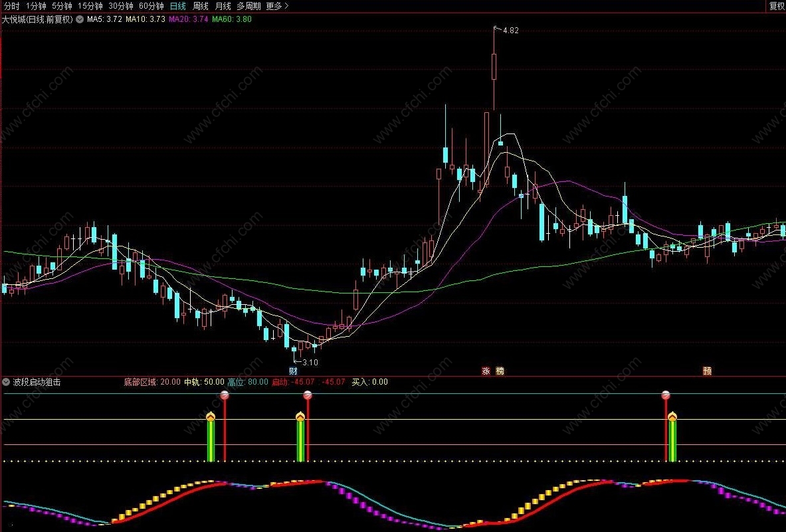Image resolution: width=786 pixels, height=532 pixels.
Task: Click the 预 info marker below the chart
Action: [x=708, y=371]
